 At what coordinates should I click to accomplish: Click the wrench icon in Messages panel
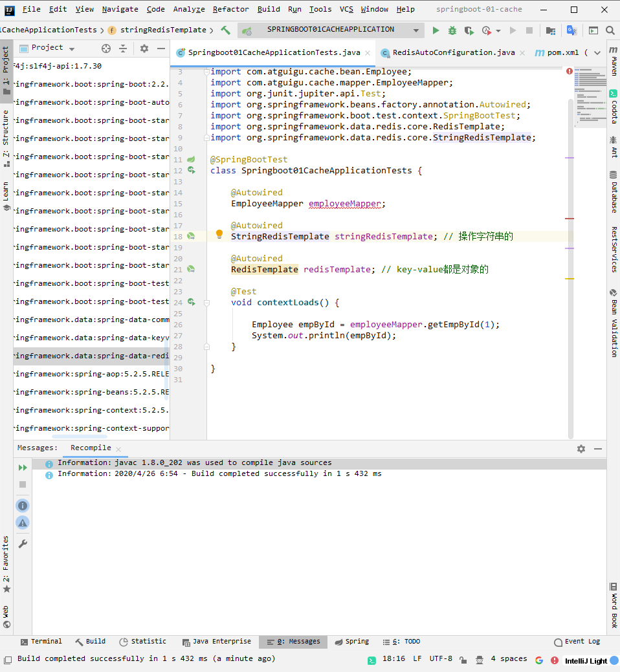[23, 544]
